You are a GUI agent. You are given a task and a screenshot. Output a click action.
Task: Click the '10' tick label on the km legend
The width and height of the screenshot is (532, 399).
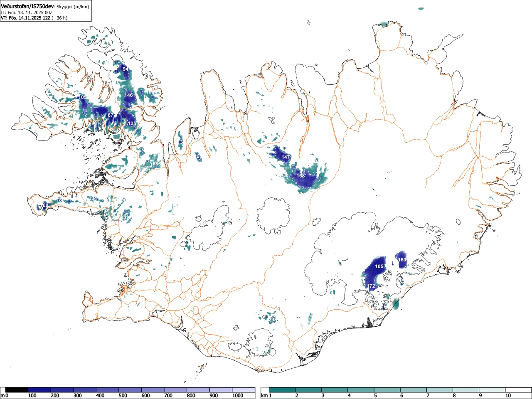tap(508, 396)
